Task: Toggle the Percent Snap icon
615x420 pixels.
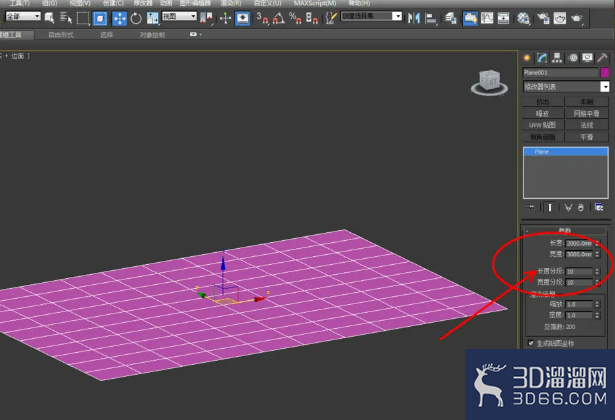Action: coord(295,18)
